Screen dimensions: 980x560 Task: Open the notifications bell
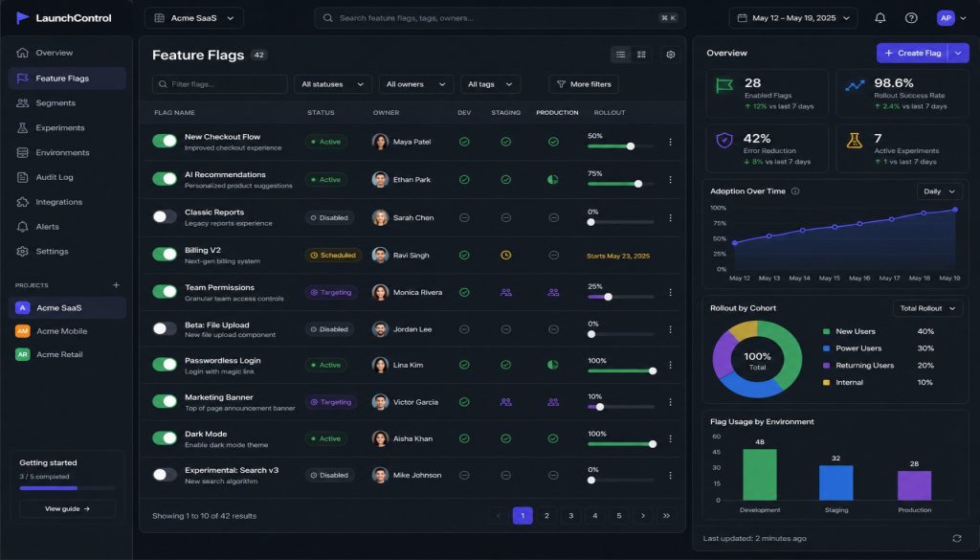(880, 18)
